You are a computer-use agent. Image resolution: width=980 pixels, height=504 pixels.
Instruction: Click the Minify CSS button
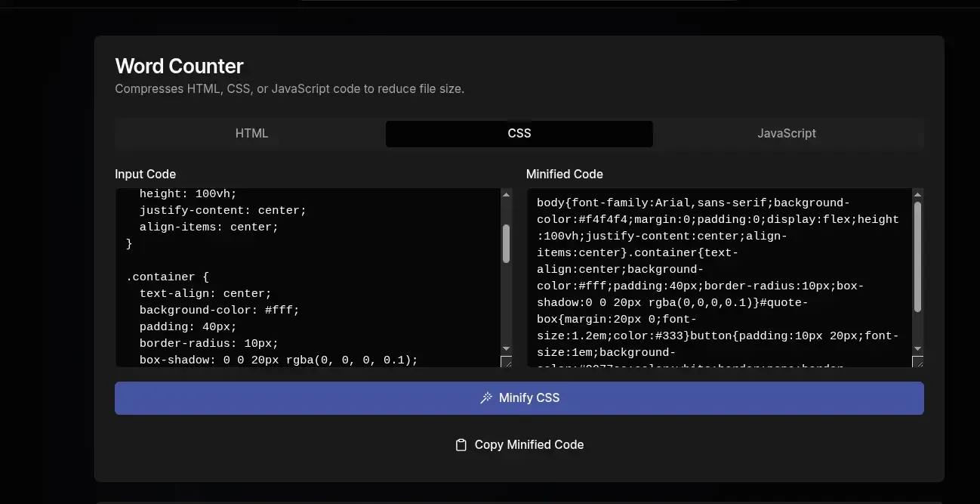(x=519, y=397)
